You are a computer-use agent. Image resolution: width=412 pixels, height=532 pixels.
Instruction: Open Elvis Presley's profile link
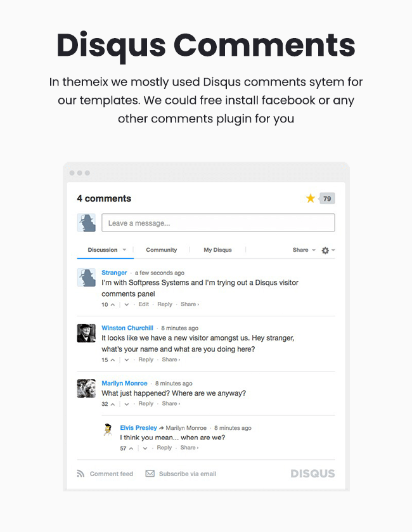[138, 428]
